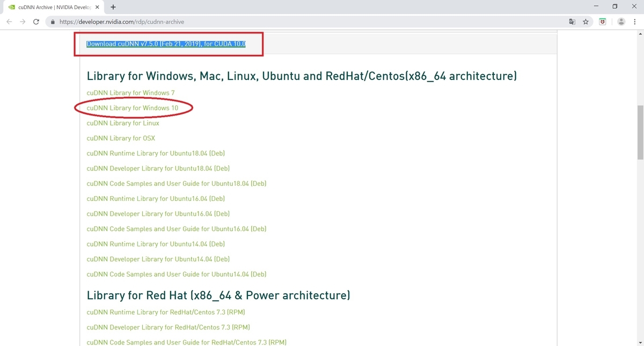Screen dimensions: 644x346
Task: Click the 'Library for Windows, Mac, Linux' heading
Action: pyautogui.click(x=302, y=76)
